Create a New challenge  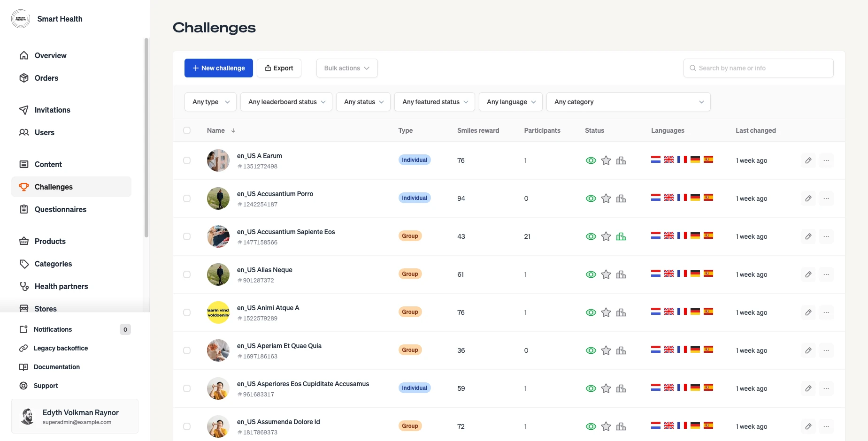[x=219, y=68]
